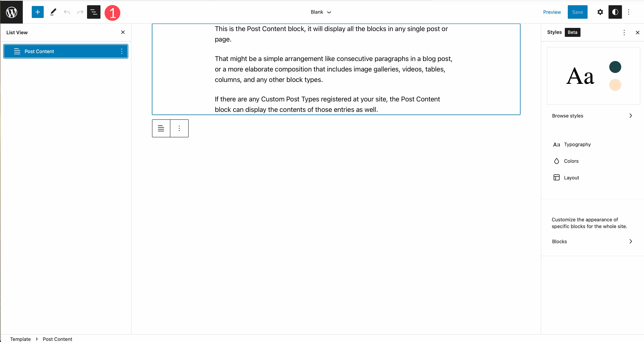Click the Redo arrow icon
Viewport: 644px width, 342px height.
click(80, 12)
